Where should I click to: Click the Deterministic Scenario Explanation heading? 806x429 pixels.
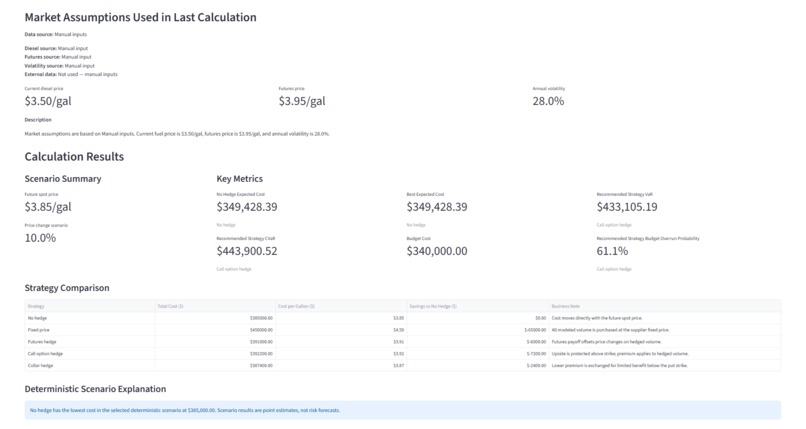click(95, 389)
